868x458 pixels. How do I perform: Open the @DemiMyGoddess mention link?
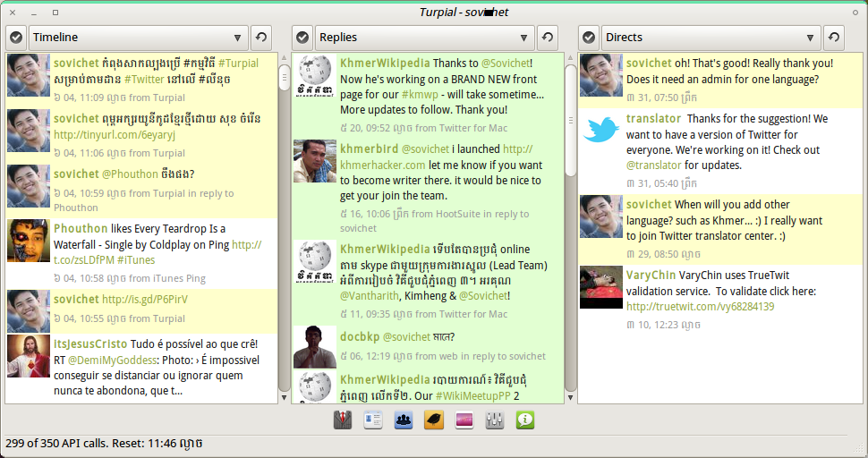coord(112,360)
